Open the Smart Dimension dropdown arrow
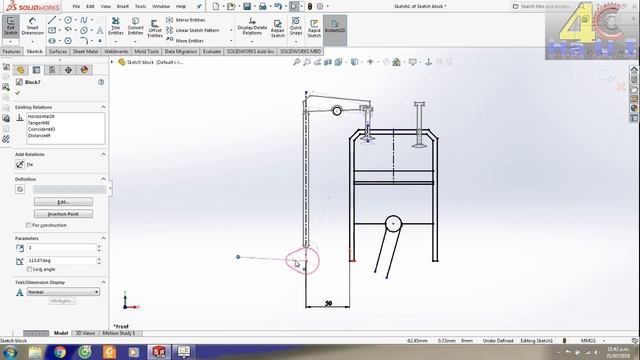This screenshot has height=360, width=640. point(32,42)
